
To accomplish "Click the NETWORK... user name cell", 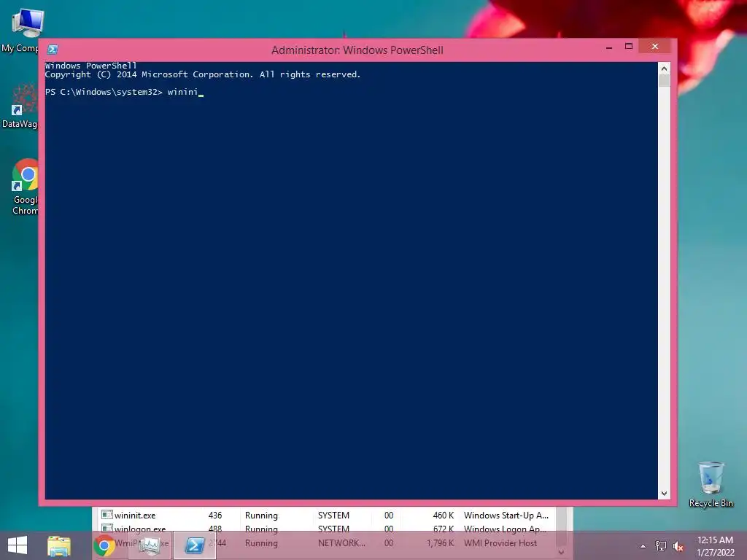I will coord(341,542).
